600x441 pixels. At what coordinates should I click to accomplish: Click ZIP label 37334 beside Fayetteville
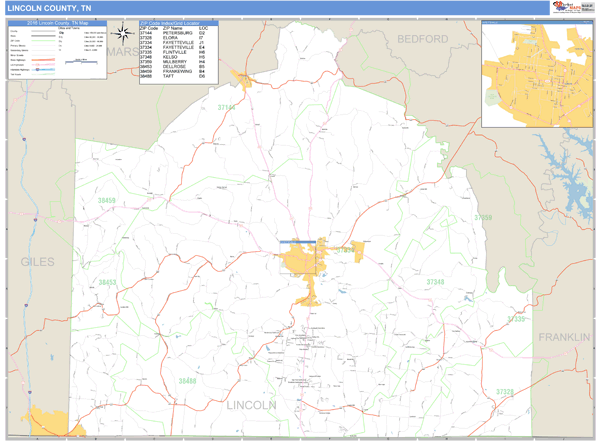(x=345, y=250)
